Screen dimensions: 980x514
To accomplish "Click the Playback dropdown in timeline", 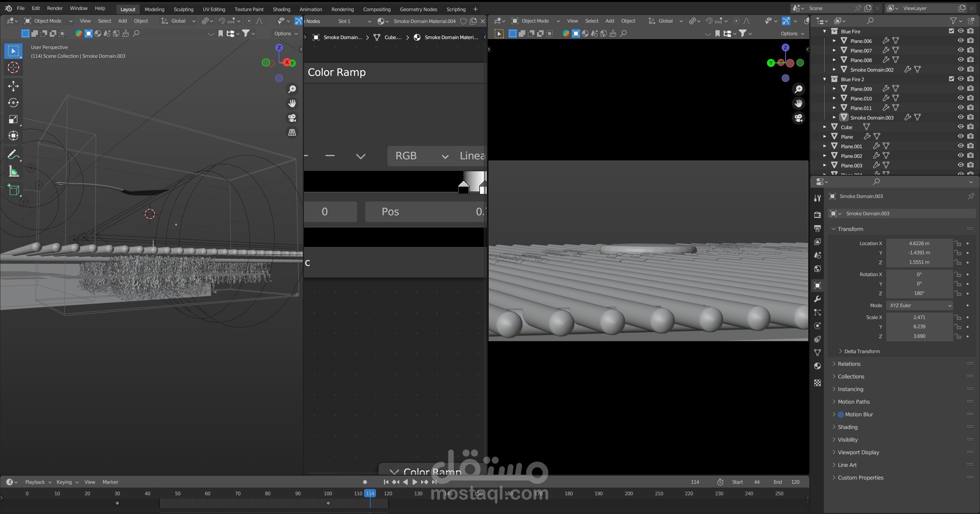I will (x=38, y=482).
